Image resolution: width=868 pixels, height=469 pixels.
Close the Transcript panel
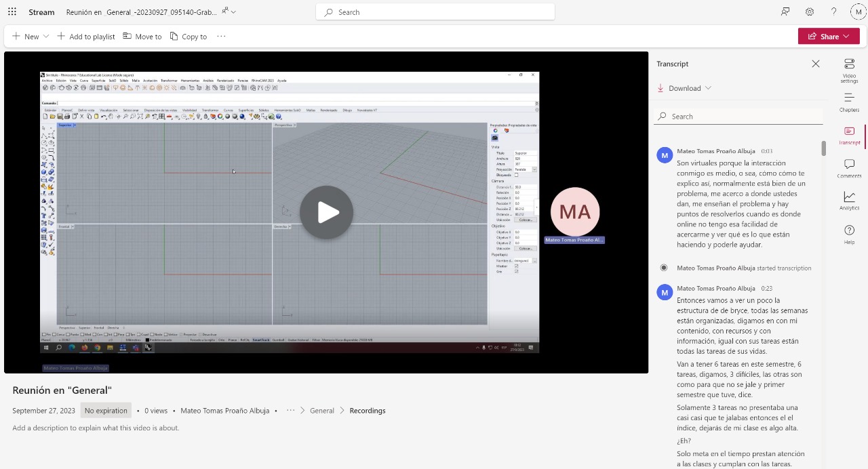(816, 64)
